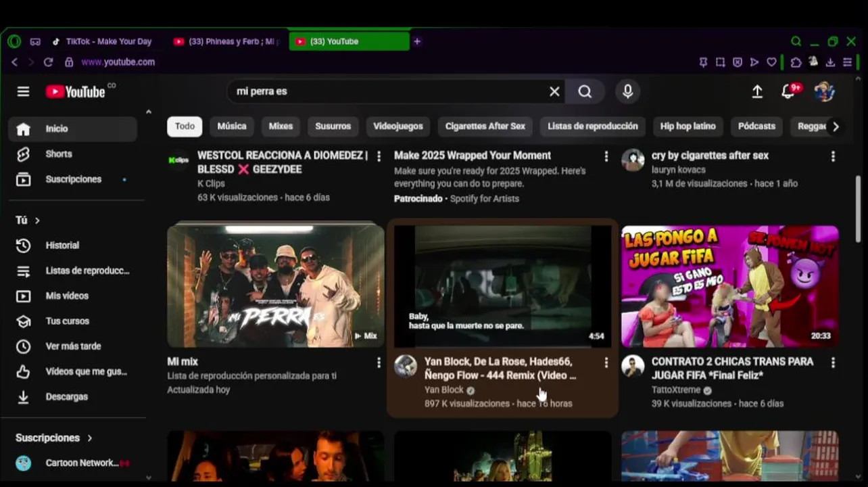Open options for CONTRATO 2 CHICAS video
868x487 pixels.
tap(833, 363)
